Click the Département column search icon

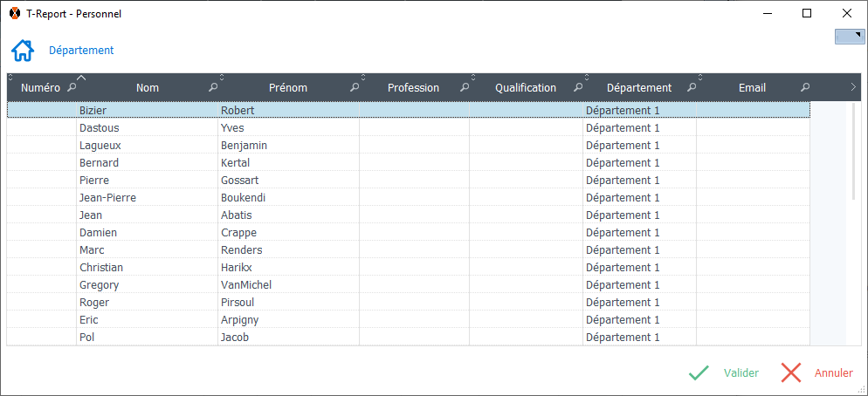[692, 87]
